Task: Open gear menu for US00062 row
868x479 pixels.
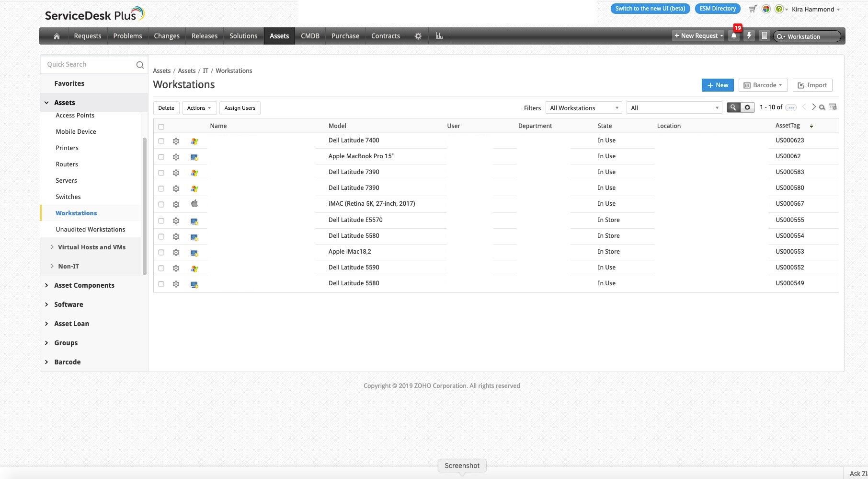Action: point(176,157)
